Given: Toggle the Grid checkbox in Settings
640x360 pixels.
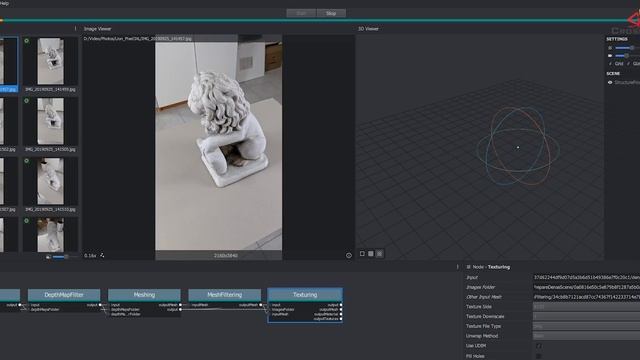Looking at the screenshot, I should click(611, 64).
